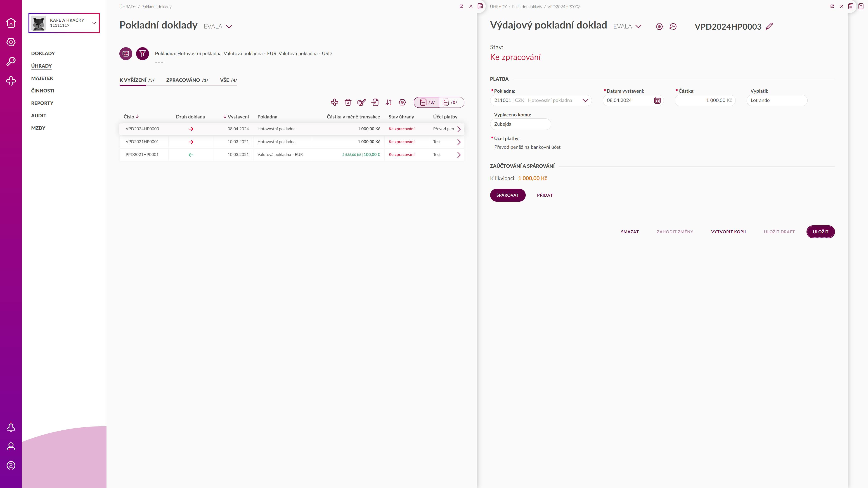Image resolution: width=868 pixels, height=488 pixels.
Task: Click the round list view icon beside the filter
Action: (x=126, y=54)
